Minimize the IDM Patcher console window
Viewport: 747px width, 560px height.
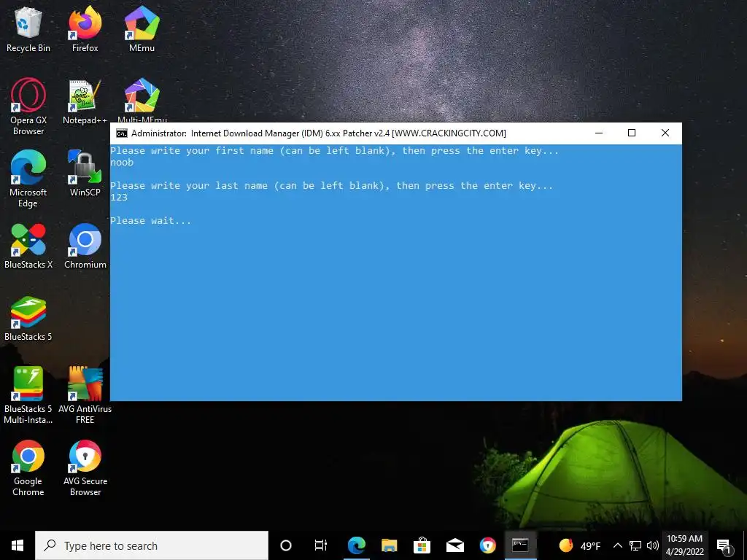click(x=599, y=133)
